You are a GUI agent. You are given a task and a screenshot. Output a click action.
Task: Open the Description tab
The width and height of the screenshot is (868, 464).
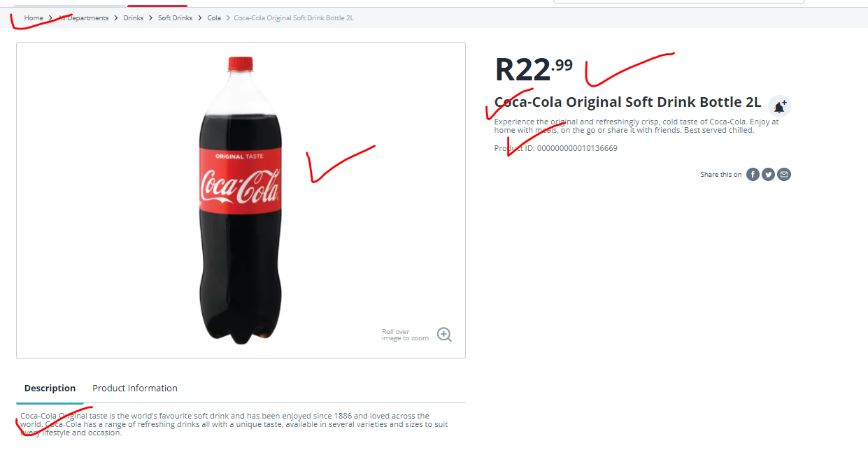click(50, 389)
